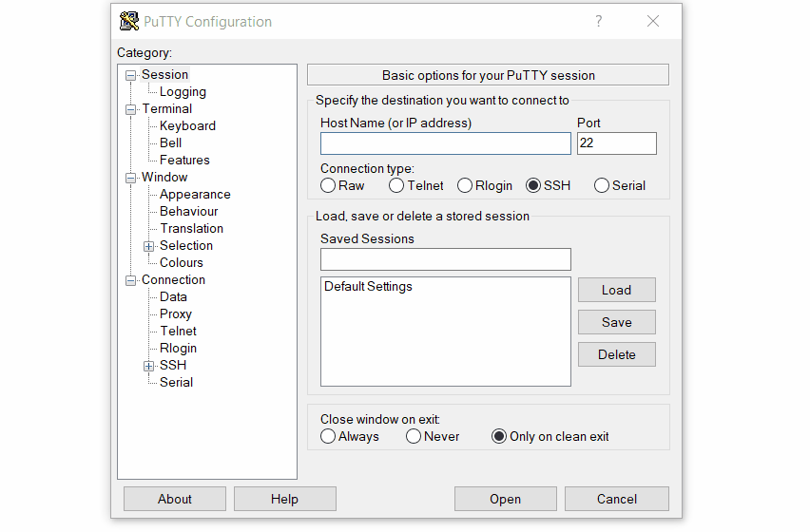The width and height of the screenshot is (810, 532).
Task: Collapse the Terminal tree node
Action: (x=130, y=109)
